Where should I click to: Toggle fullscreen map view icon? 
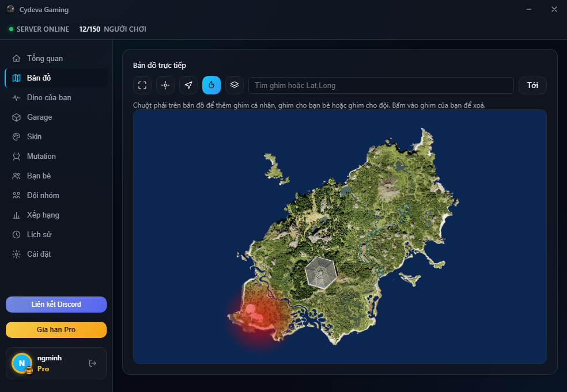pos(142,85)
